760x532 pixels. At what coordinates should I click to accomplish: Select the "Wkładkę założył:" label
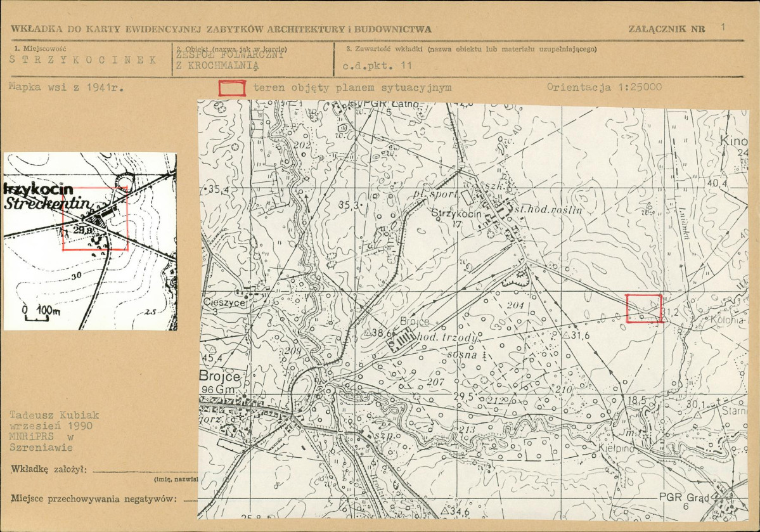48,469
